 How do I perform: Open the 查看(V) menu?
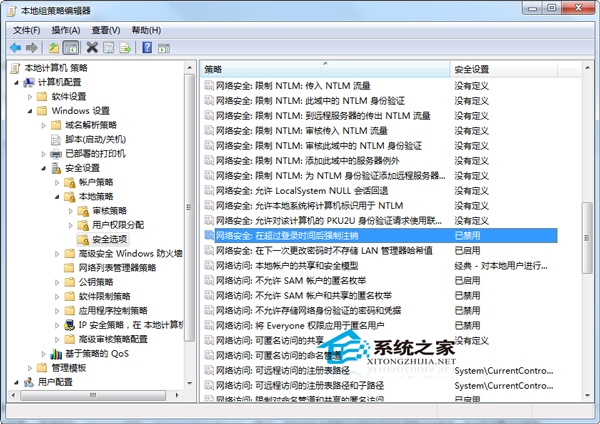click(106, 30)
